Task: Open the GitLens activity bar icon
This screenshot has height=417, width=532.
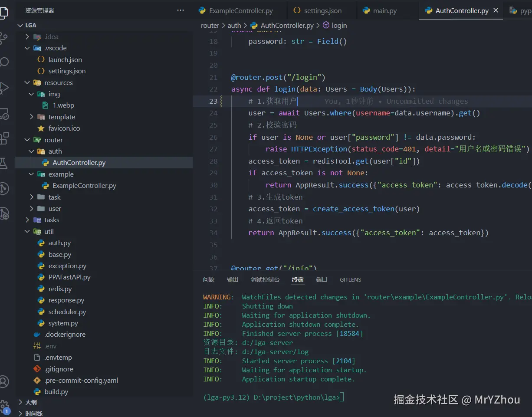Action: point(3,188)
